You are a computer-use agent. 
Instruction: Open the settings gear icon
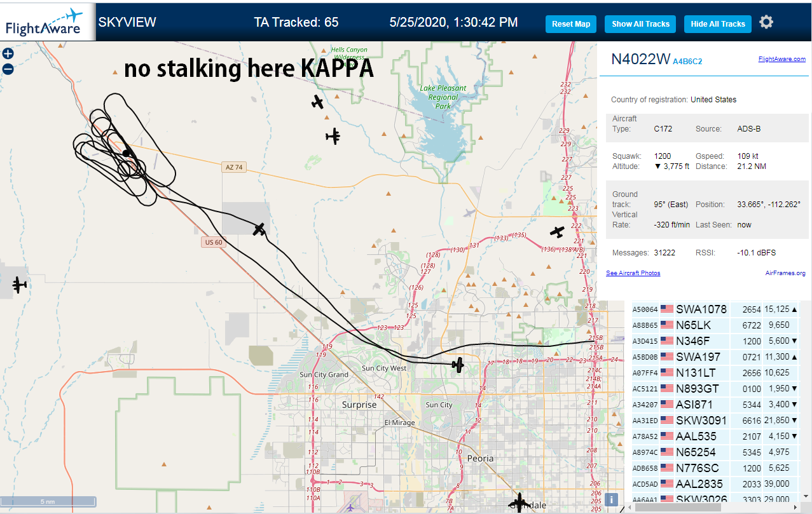pyautogui.click(x=766, y=22)
